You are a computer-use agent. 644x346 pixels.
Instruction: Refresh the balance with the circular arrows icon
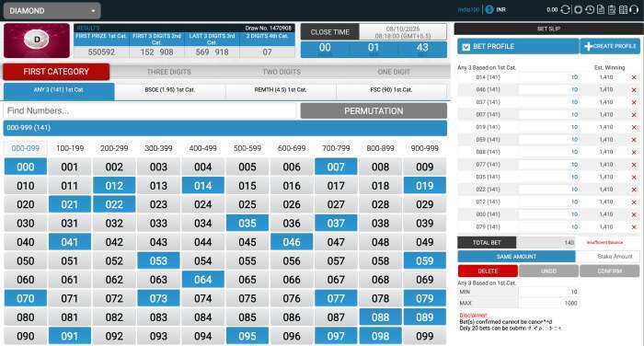[566, 9]
